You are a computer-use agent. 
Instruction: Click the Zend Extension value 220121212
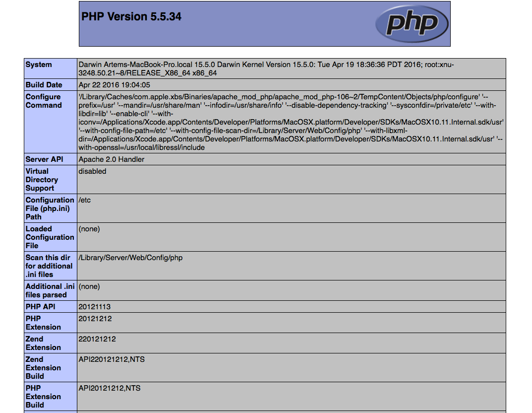point(97,339)
